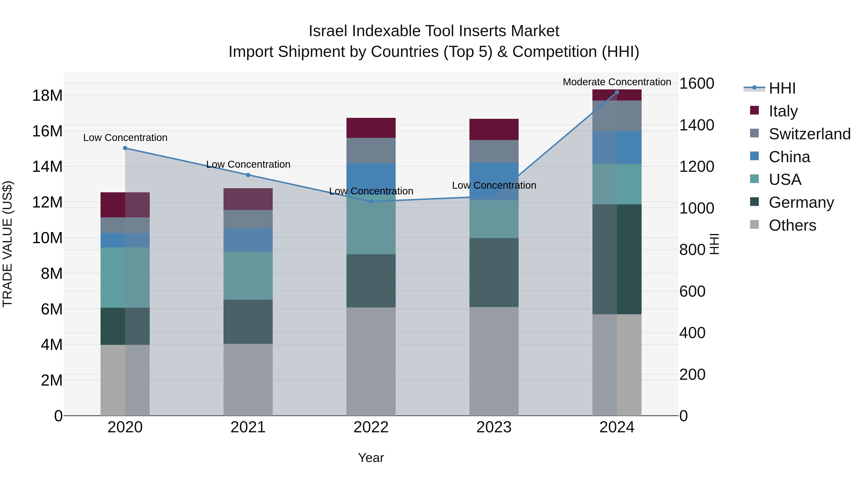Click the Low Concentration label above 2020
This screenshot has height=488, width=868.
pyautogui.click(x=125, y=137)
